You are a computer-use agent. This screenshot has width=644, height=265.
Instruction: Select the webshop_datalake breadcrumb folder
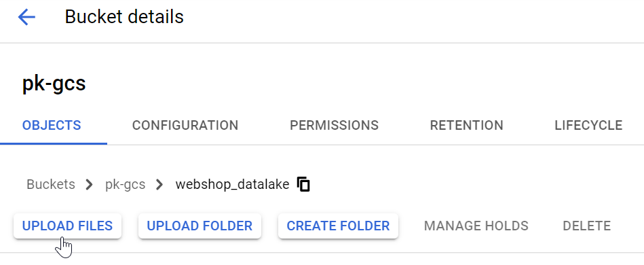pos(233,184)
